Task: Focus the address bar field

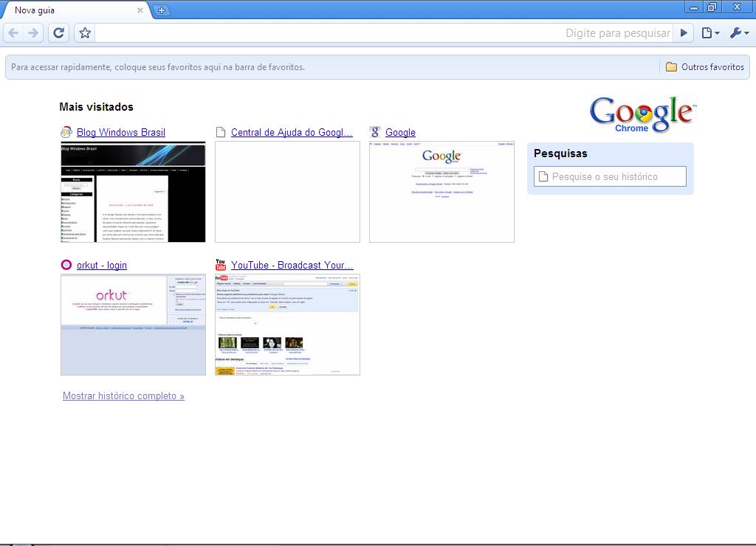Action: (x=383, y=32)
